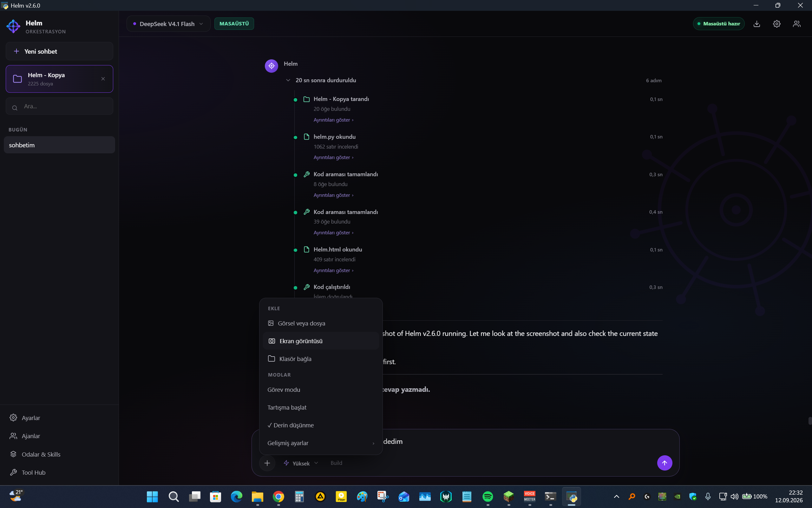
Task: Click the Ara... search field
Action: pos(59,106)
